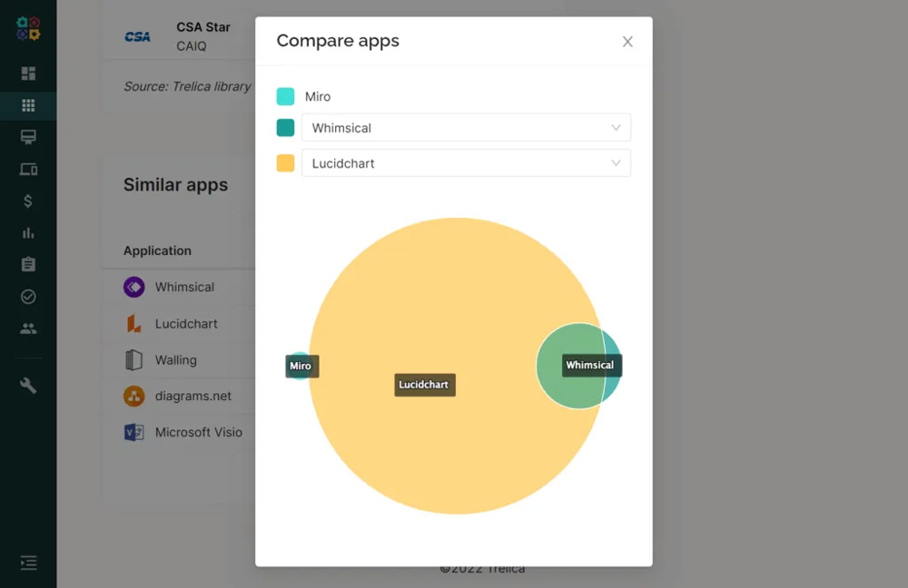Image resolution: width=908 pixels, height=588 pixels.
Task: Click the Walling app icon in list
Action: (x=133, y=360)
